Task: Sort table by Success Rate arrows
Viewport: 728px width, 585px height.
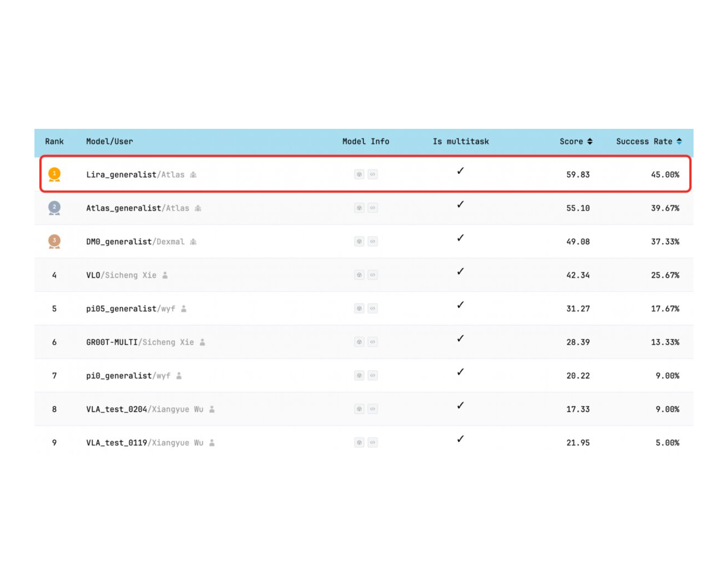Action: click(x=679, y=142)
